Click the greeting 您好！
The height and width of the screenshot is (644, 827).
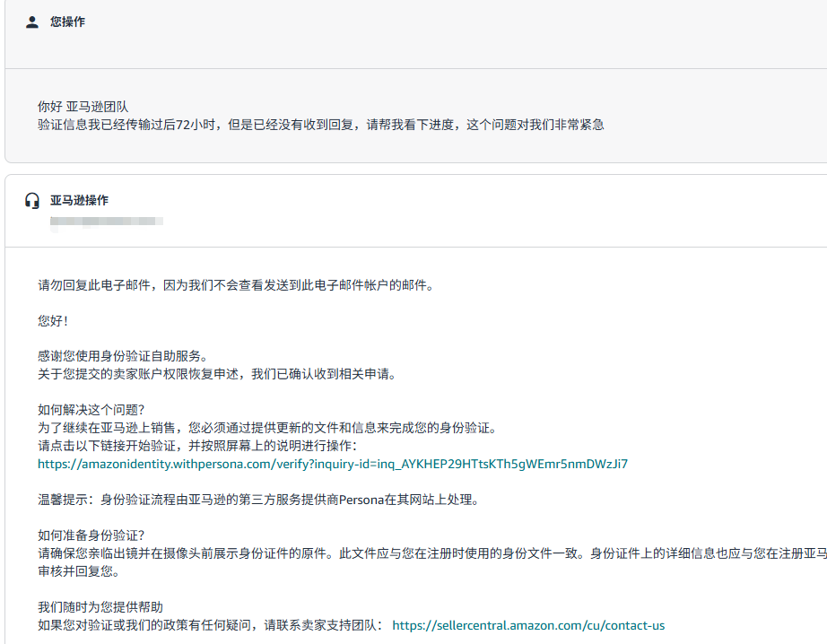tap(53, 321)
